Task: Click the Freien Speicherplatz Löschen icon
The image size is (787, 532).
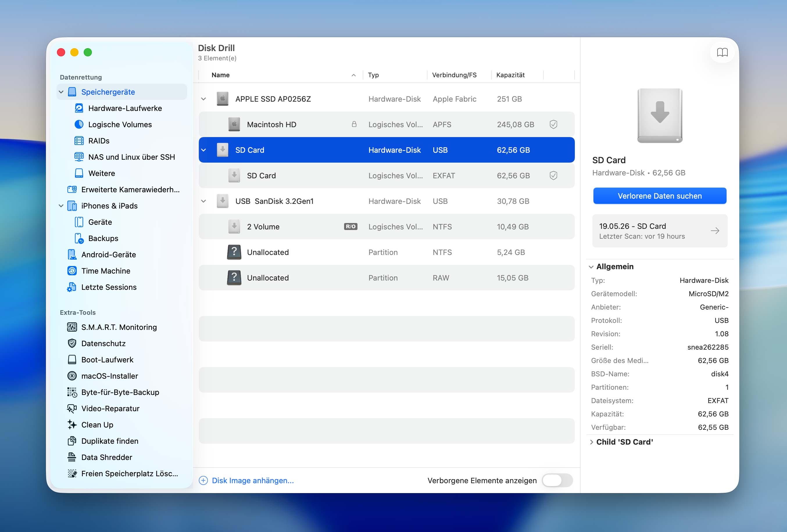Action: point(72,473)
